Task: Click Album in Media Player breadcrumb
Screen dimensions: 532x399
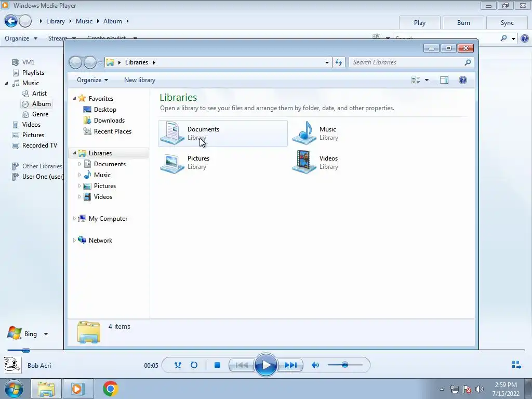Action: [x=113, y=21]
